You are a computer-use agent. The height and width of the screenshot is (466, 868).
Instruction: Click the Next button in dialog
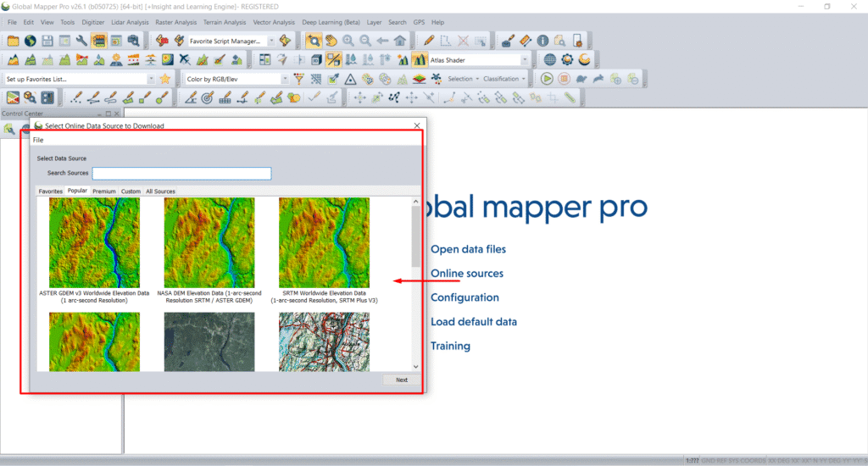click(x=401, y=380)
